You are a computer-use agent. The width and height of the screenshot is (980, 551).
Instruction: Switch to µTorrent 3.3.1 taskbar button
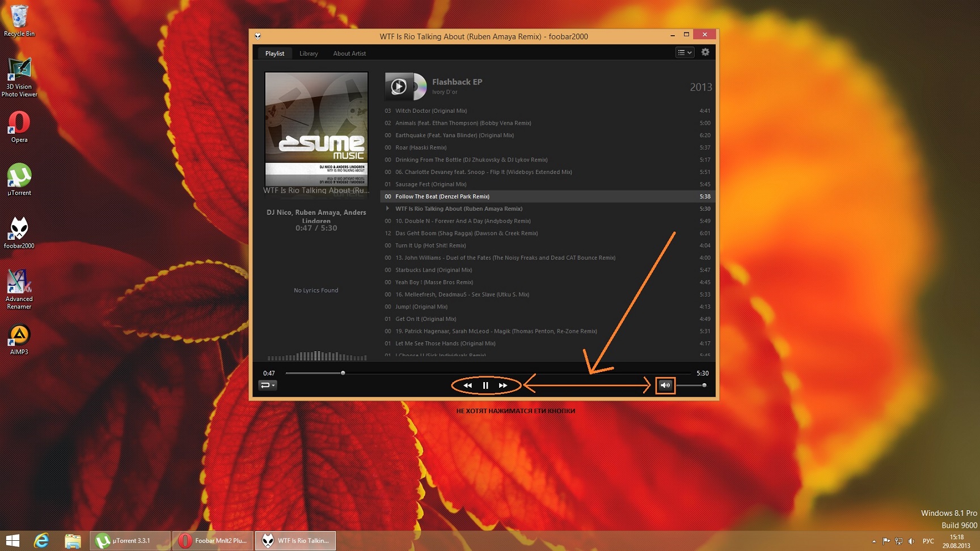point(130,541)
